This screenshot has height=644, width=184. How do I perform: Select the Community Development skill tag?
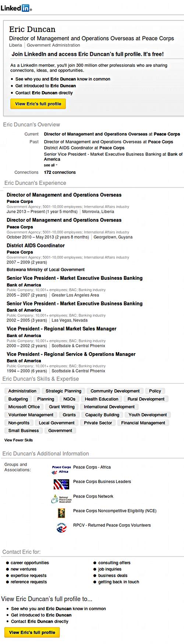point(115,391)
